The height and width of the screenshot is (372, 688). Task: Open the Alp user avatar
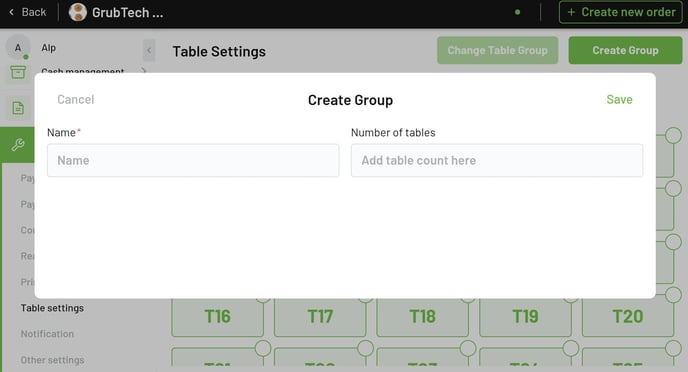[x=18, y=47]
